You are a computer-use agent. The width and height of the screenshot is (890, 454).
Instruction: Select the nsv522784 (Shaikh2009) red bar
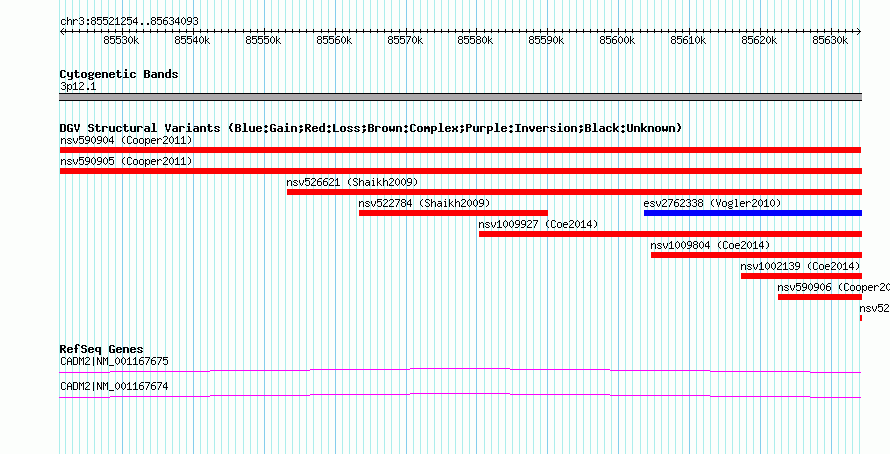click(454, 213)
